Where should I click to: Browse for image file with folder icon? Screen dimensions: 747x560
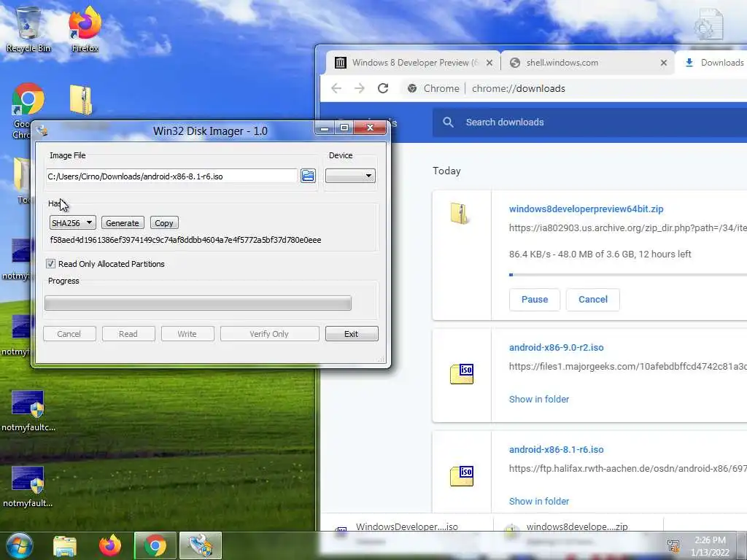309,176
